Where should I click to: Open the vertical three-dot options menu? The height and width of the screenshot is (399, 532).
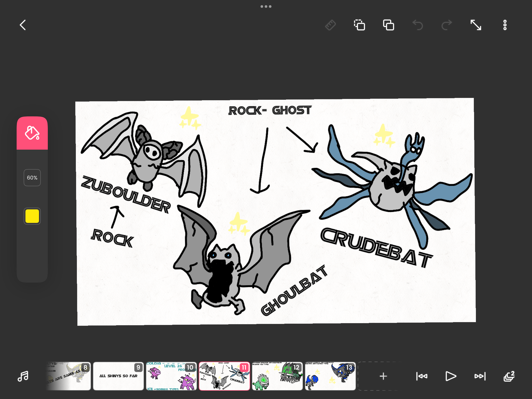point(505,25)
